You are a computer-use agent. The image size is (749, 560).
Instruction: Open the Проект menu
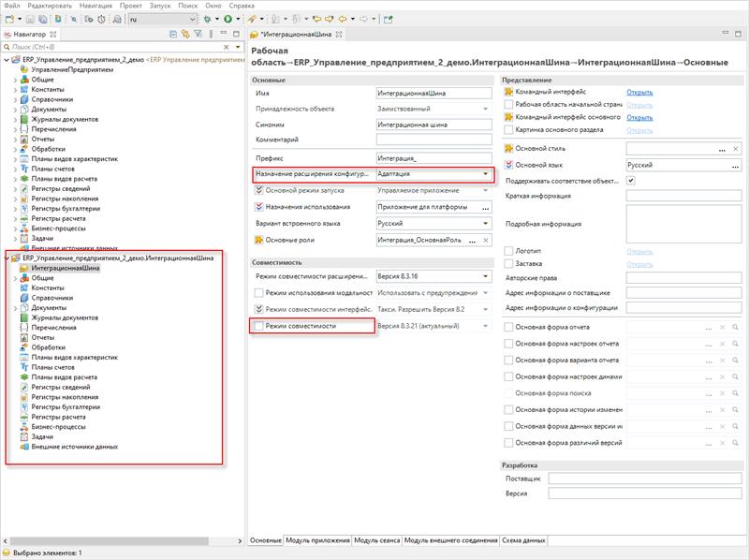click(132, 6)
